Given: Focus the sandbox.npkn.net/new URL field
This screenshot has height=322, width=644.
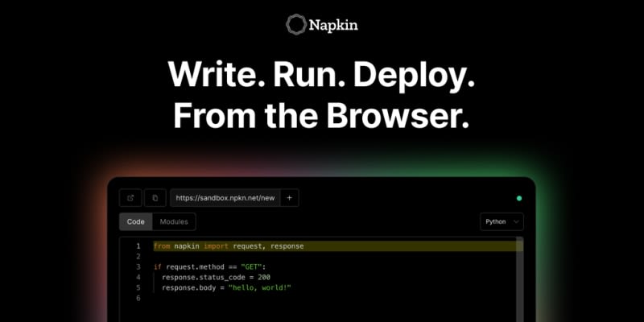Looking at the screenshot, I should pyautogui.click(x=225, y=198).
